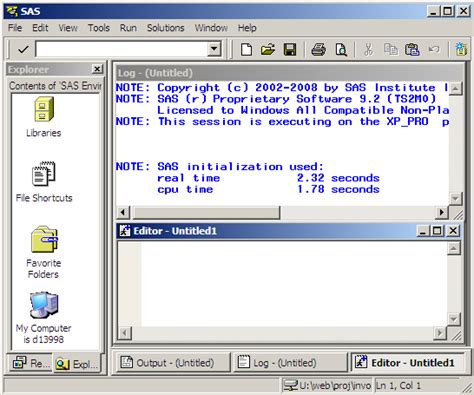Switch to the Editor - Untitled1 window tab

point(407,362)
